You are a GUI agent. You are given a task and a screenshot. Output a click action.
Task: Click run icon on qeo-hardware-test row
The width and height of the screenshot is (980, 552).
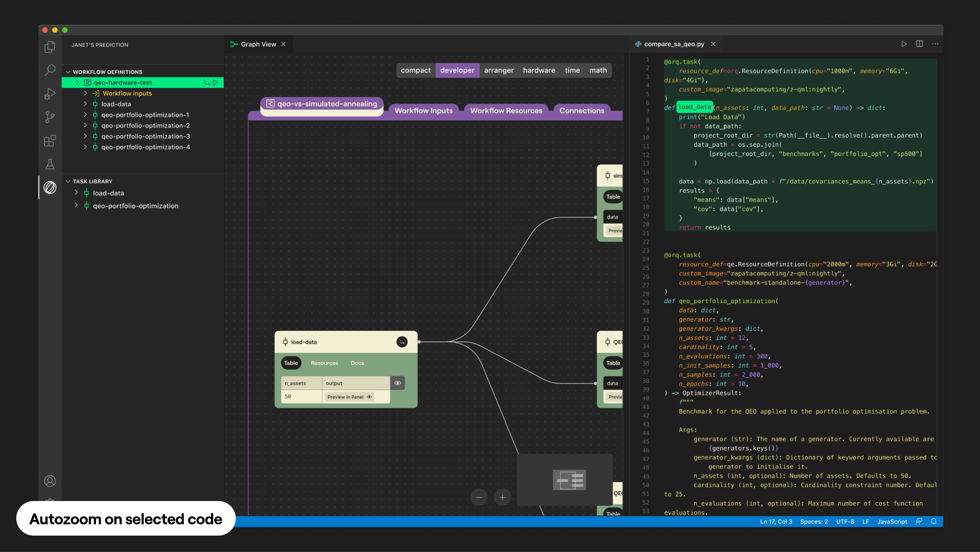[x=215, y=82]
